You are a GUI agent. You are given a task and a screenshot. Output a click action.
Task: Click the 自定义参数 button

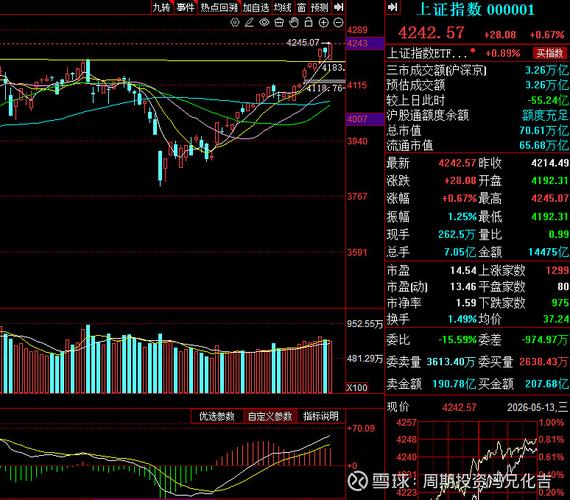coord(270,416)
